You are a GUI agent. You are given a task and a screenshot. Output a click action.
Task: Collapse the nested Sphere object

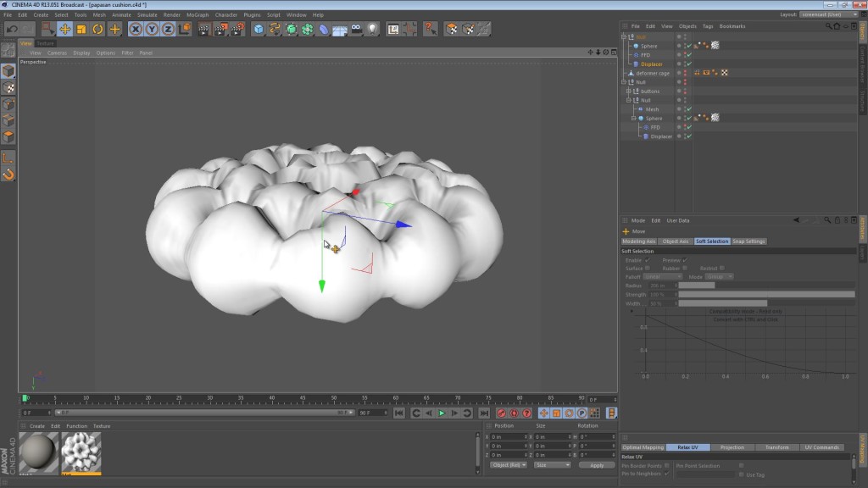[x=634, y=119]
